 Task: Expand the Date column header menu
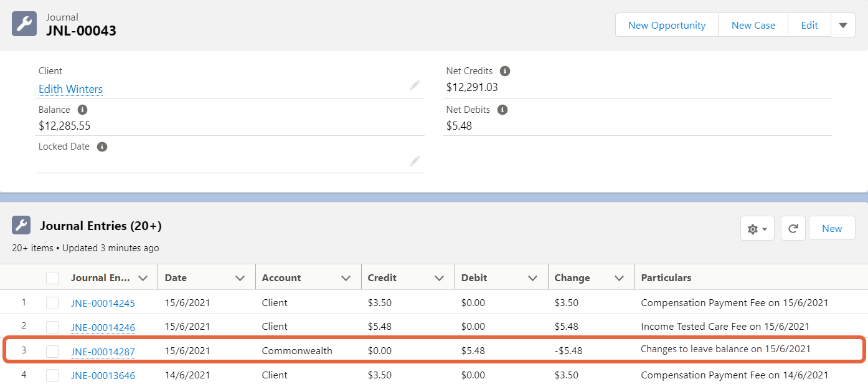click(x=240, y=278)
